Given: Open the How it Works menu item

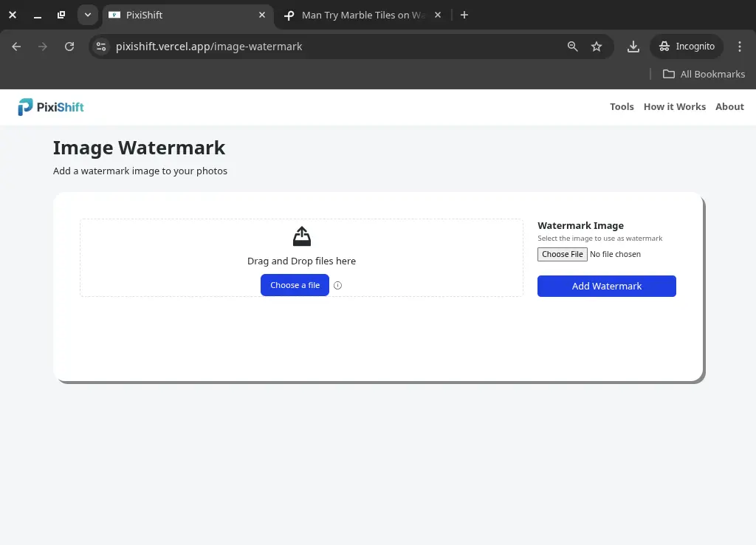Looking at the screenshot, I should point(675,106).
